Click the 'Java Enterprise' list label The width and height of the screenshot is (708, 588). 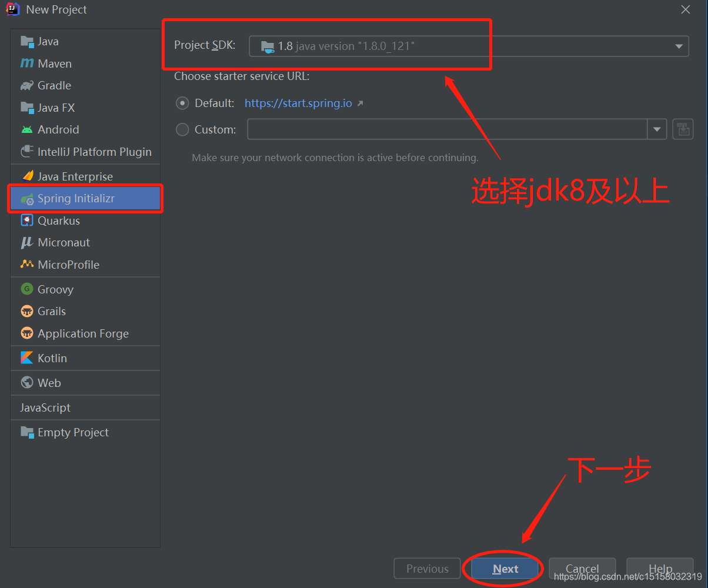coord(75,176)
